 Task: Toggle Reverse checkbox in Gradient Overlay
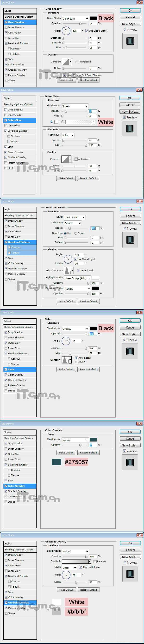(x=95, y=561)
